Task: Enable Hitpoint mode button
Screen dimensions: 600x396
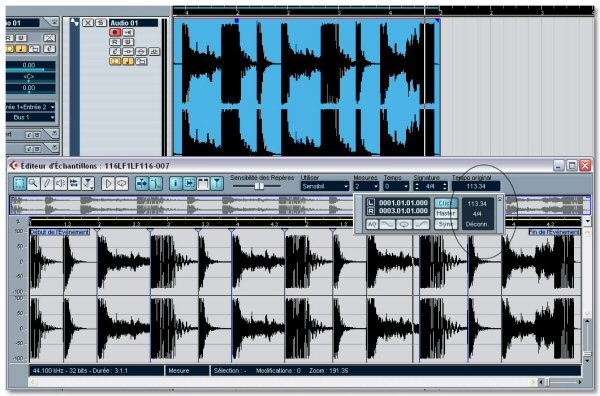Action: (217, 184)
